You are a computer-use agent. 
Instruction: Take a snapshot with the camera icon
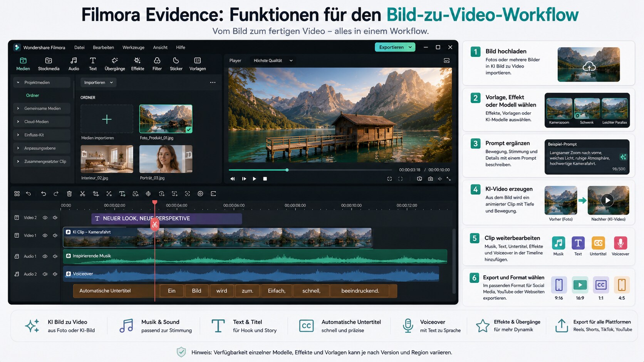coord(430,179)
